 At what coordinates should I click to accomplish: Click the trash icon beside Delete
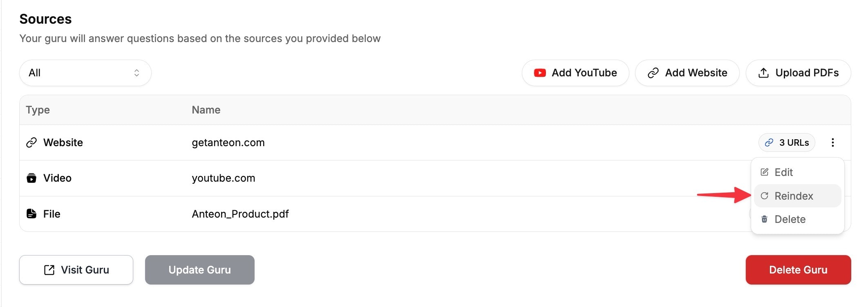(x=764, y=219)
